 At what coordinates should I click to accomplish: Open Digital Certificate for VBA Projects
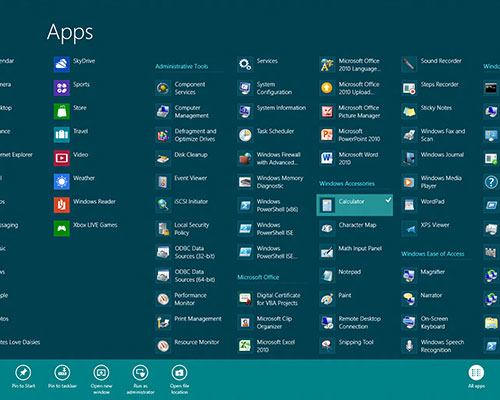click(x=269, y=299)
